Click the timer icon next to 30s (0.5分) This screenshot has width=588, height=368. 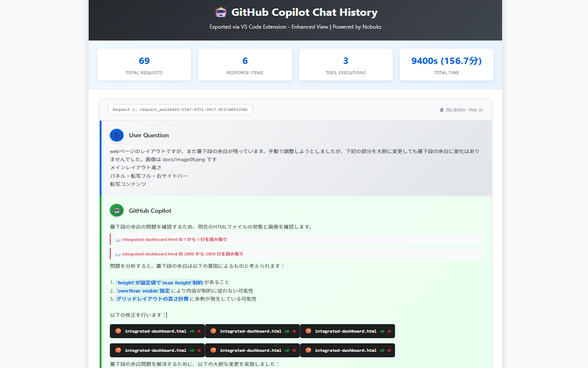(x=442, y=110)
